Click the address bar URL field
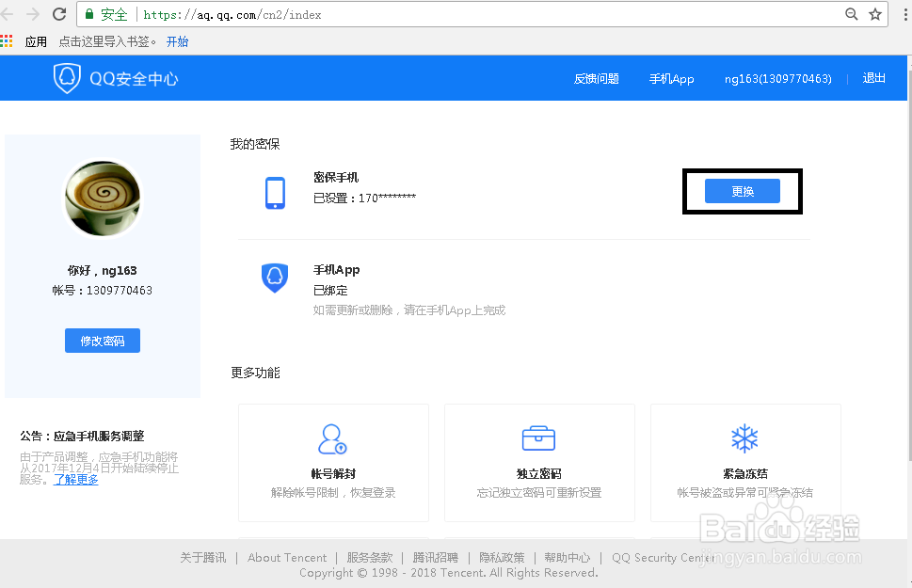This screenshot has width=912, height=588. tap(483, 14)
